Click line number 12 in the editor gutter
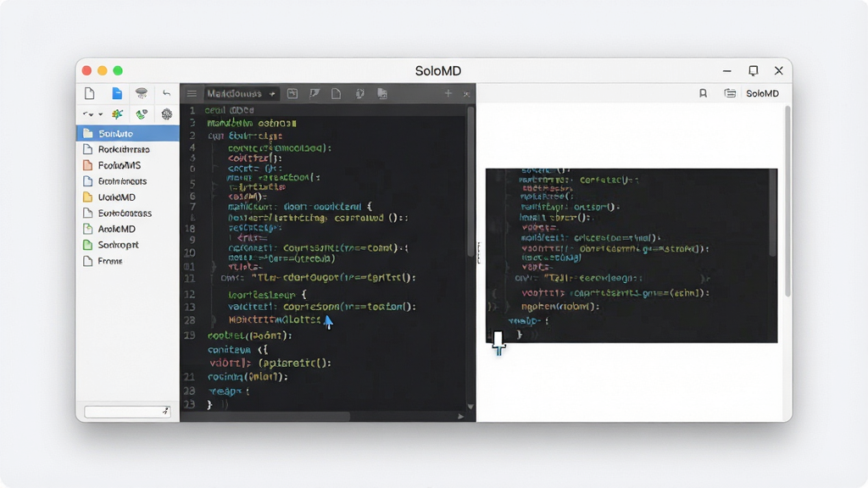This screenshot has height=488, width=868. [189, 294]
